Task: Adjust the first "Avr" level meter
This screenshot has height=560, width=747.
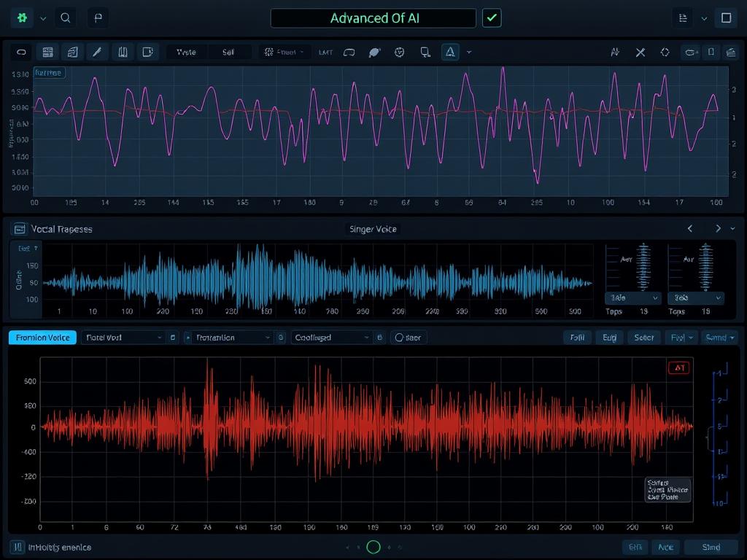Action: 643,266
